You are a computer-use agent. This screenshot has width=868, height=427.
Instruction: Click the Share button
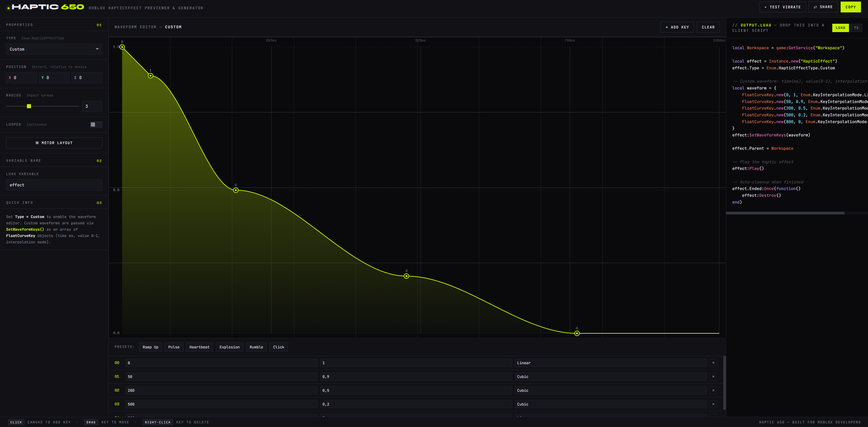pos(823,7)
